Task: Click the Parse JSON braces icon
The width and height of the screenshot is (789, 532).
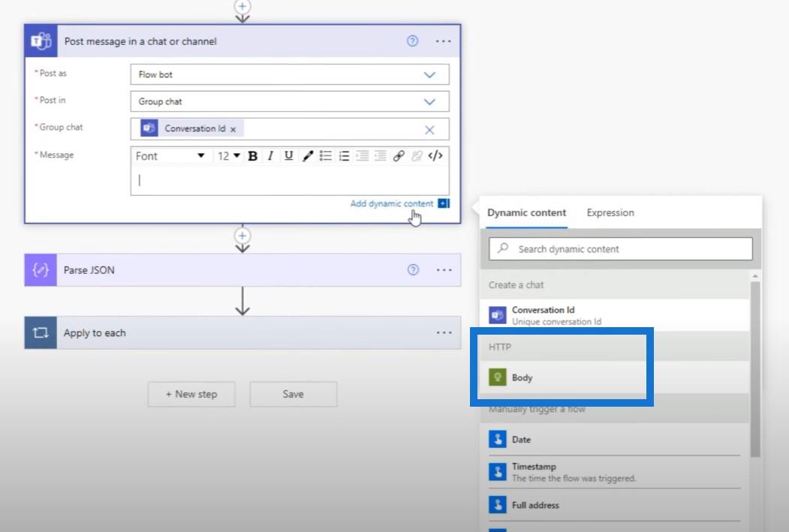Action: click(41, 270)
